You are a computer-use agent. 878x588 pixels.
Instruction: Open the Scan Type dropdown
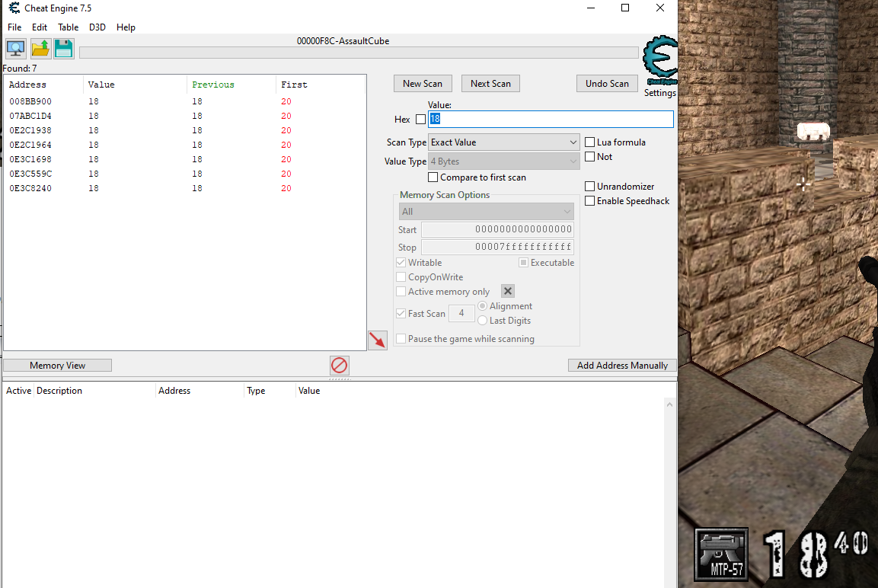click(x=503, y=142)
